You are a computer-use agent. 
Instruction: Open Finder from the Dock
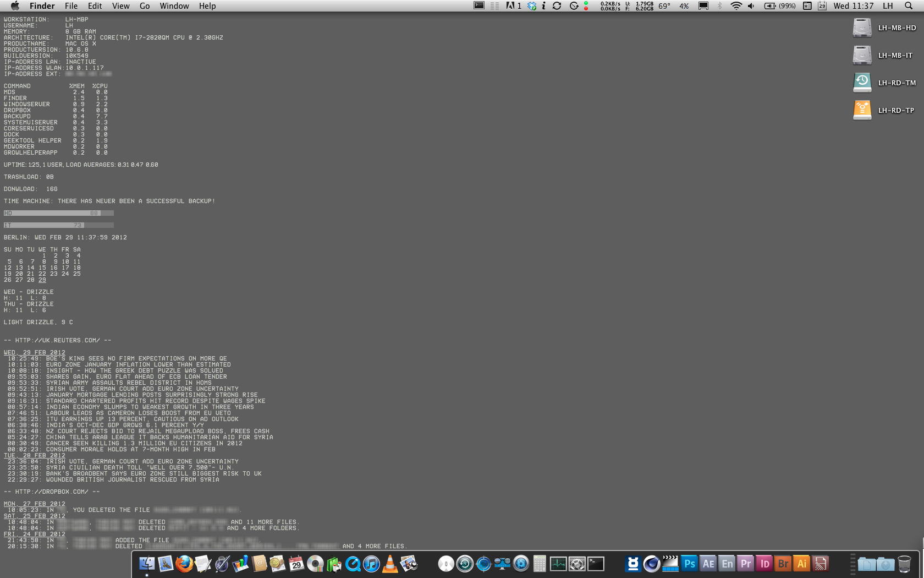pos(147,564)
